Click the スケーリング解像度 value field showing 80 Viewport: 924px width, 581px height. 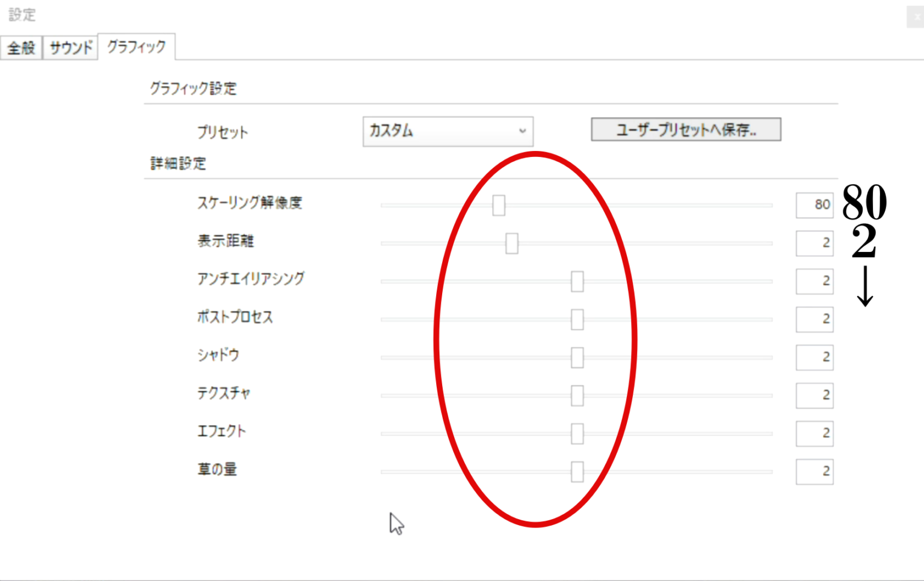point(814,205)
